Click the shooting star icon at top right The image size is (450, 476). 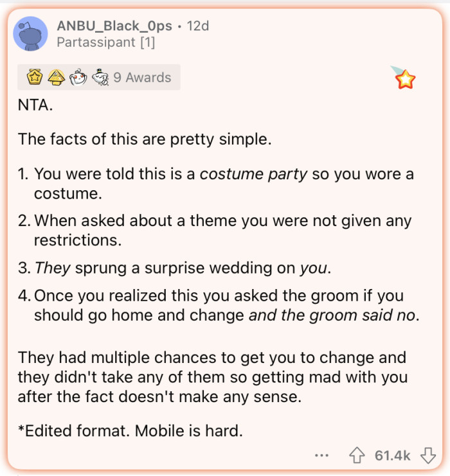404,78
